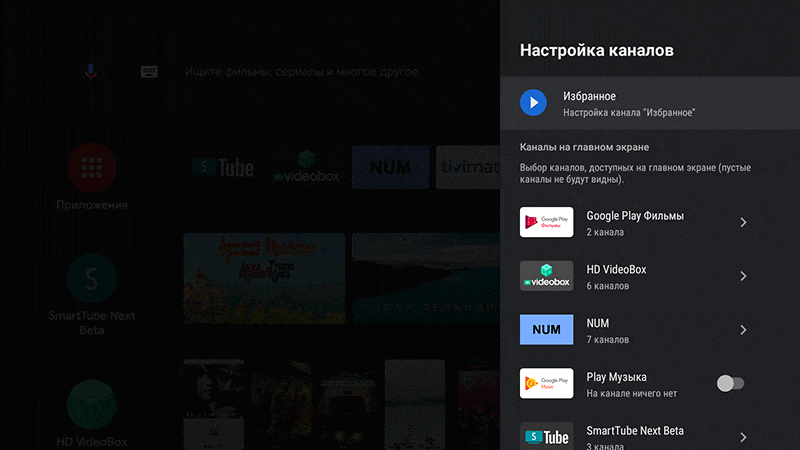The image size is (800, 450).
Task: Select the 'Play Музыка' row title
Action: point(616,377)
